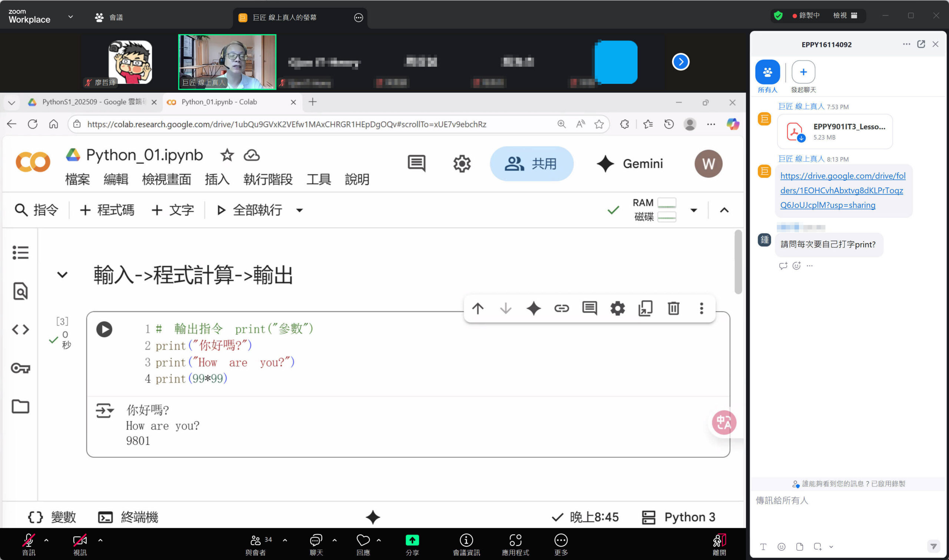Image resolution: width=949 pixels, height=560 pixels.
Task: Open the table of contents sidebar
Action: pyautogui.click(x=20, y=252)
